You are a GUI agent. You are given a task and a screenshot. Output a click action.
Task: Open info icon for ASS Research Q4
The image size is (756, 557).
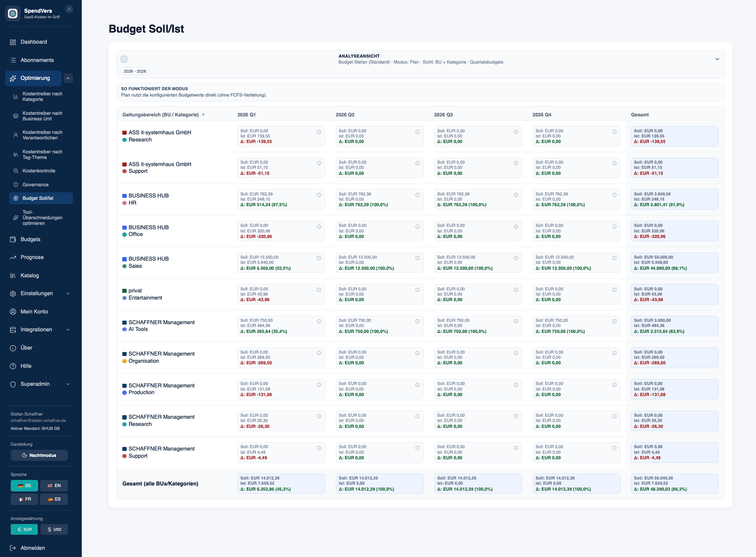(x=614, y=132)
